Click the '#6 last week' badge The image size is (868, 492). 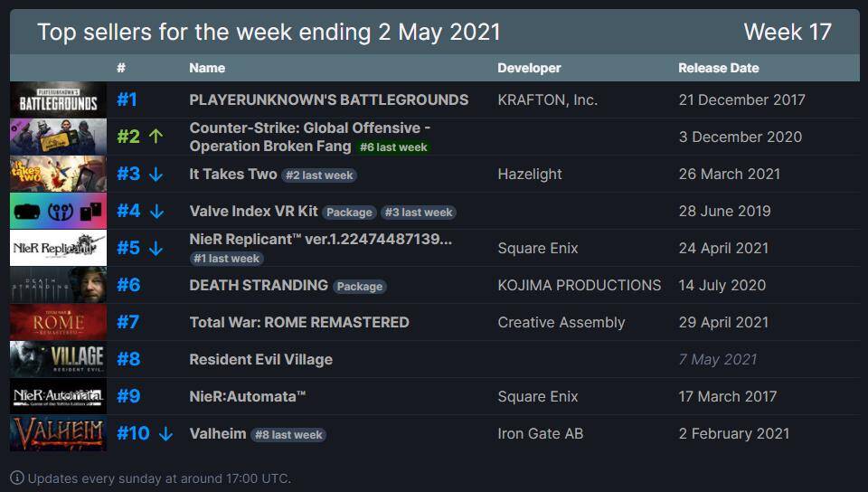393,147
